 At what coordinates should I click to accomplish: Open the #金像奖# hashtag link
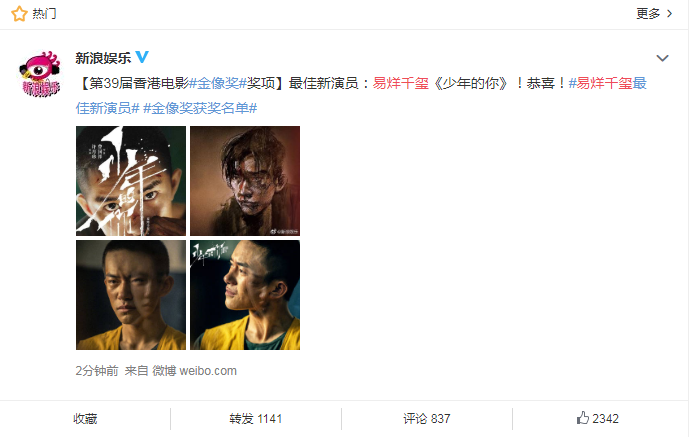[218, 83]
